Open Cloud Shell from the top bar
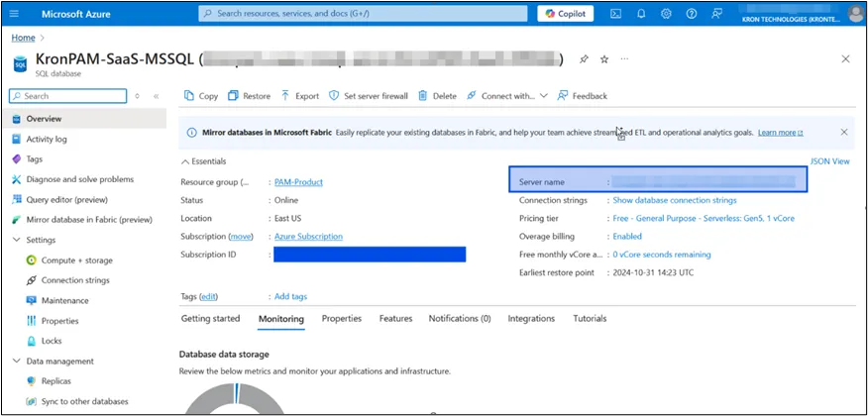This screenshot has height=416, width=868. click(x=615, y=14)
